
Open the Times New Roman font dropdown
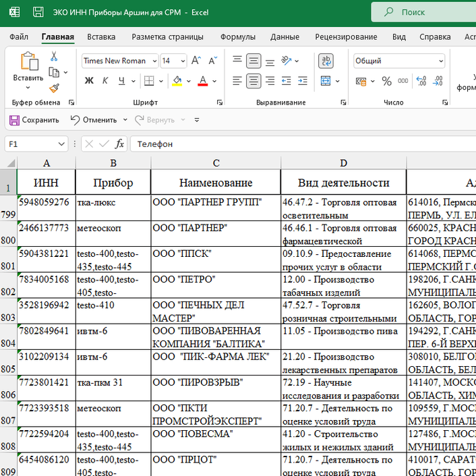pos(154,61)
